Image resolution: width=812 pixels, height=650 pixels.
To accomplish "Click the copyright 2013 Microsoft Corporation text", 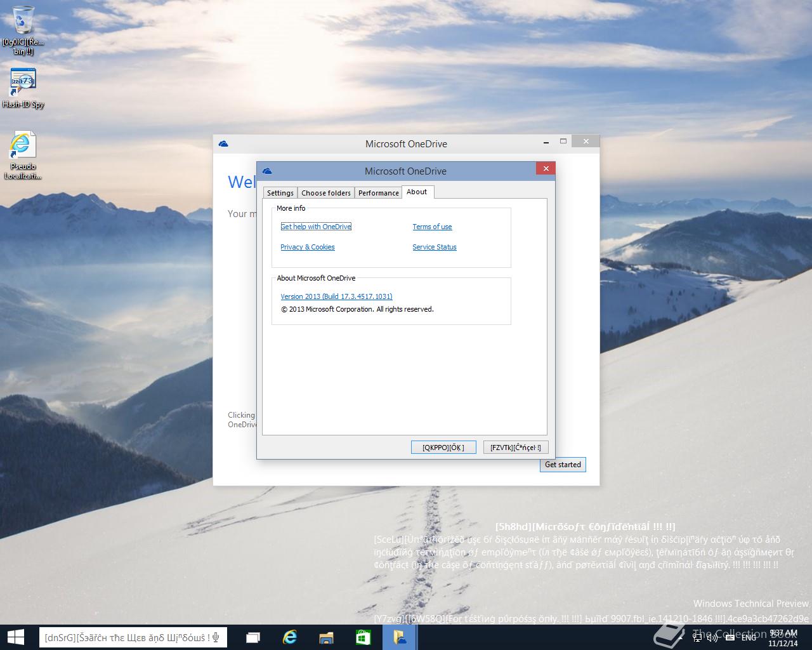I will (357, 309).
